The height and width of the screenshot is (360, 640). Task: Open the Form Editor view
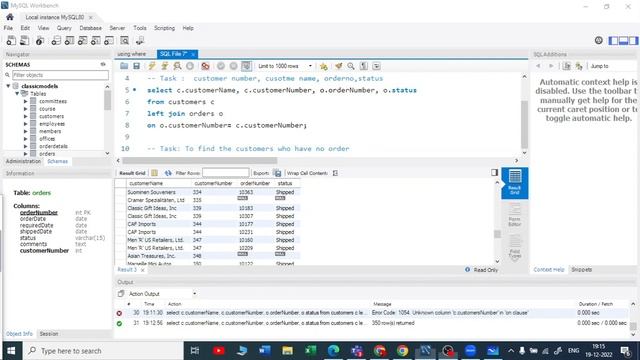[514, 216]
